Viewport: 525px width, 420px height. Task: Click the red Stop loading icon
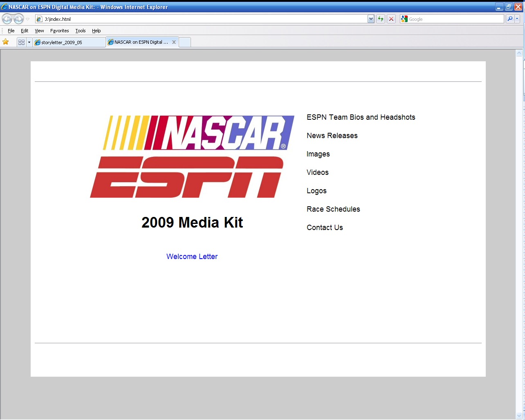pyautogui.click(x=391, y=19)
